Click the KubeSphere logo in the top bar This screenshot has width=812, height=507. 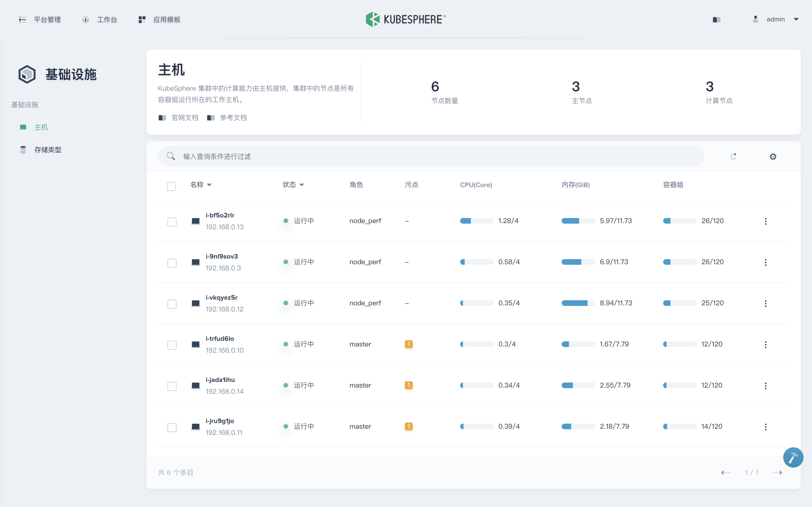405,19
